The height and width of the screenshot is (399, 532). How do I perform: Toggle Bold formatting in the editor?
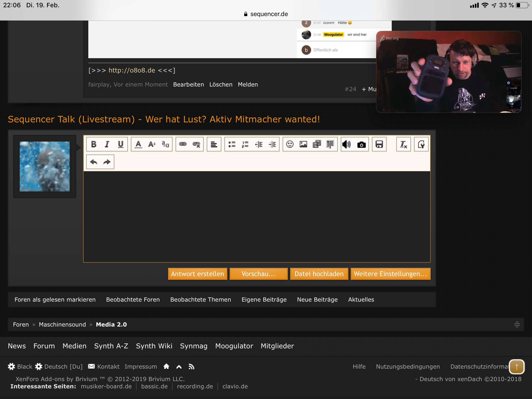(94, 144)
